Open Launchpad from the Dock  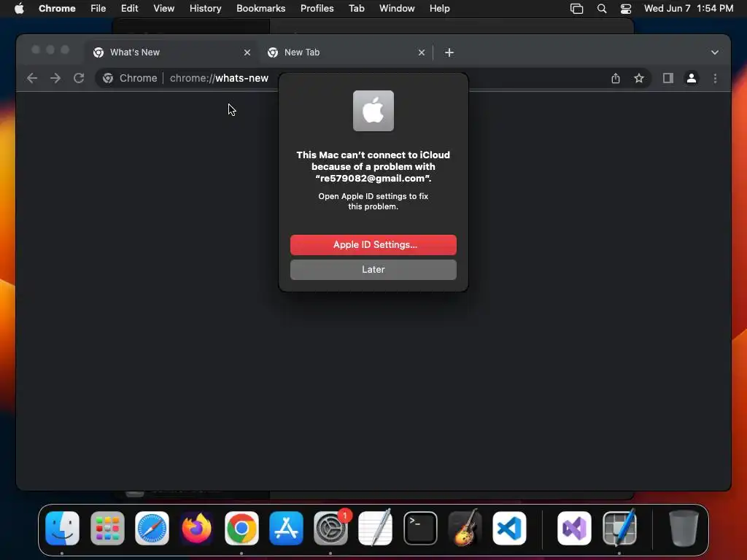point(107,528)
